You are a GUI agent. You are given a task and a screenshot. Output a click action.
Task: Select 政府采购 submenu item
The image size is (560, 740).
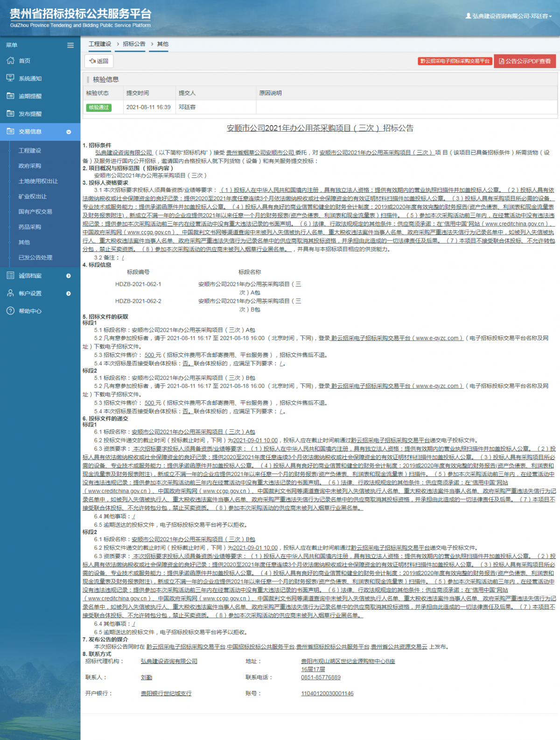tap(30, 166)
